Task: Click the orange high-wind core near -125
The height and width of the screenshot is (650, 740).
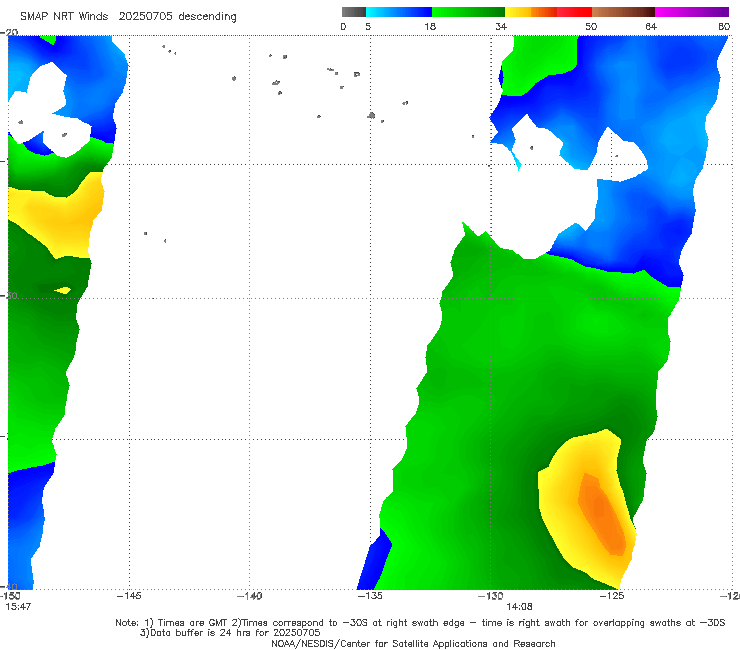Action: click(602, 515)
